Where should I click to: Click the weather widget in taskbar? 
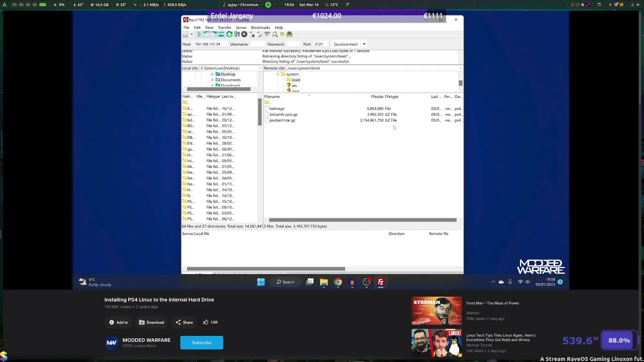click(96, 282)
